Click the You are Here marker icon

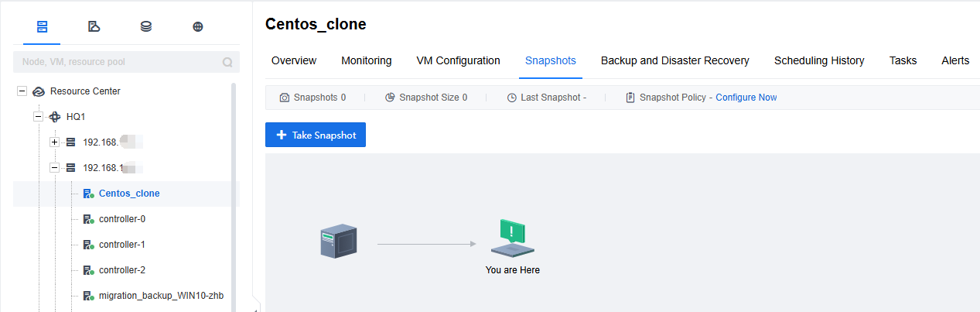coord(513,238)
